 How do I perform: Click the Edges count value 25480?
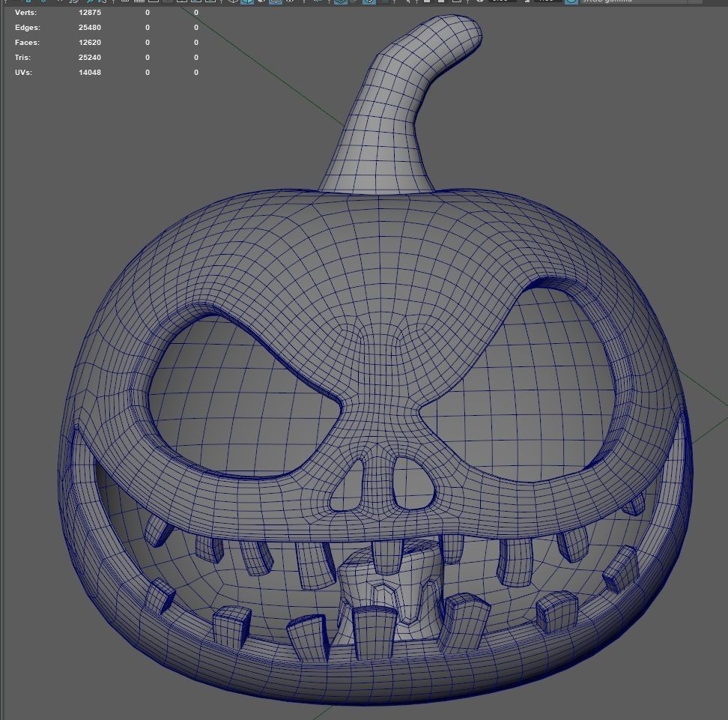90,28
